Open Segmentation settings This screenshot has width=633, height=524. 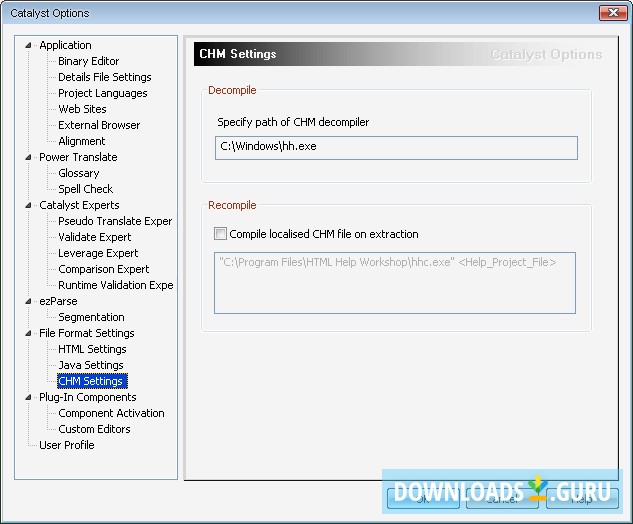tap(91, 317)
